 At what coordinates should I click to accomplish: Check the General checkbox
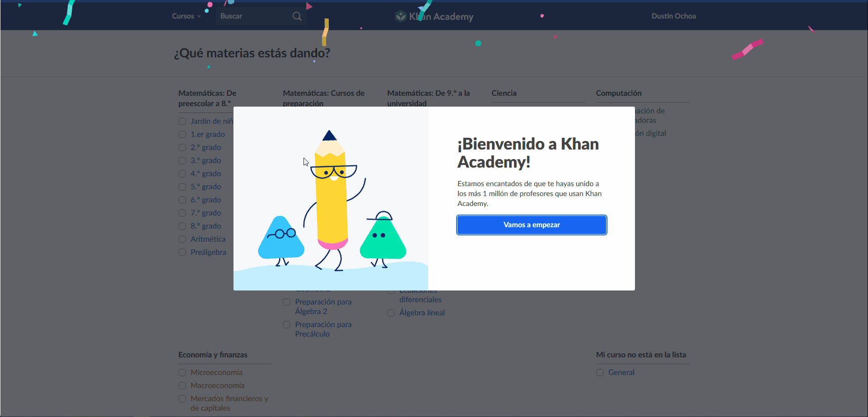[x=600, y=373]
